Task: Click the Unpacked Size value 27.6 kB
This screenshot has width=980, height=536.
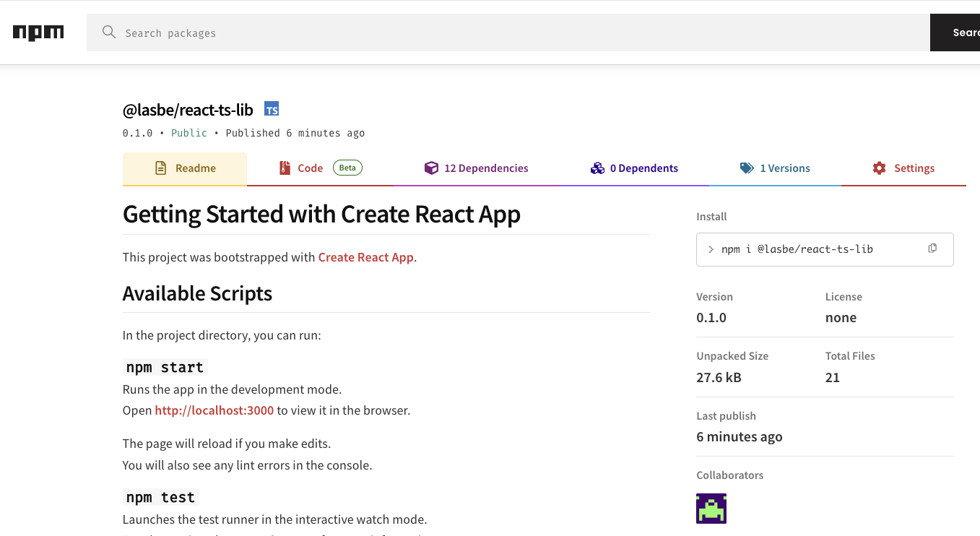Action: (719, 378)
